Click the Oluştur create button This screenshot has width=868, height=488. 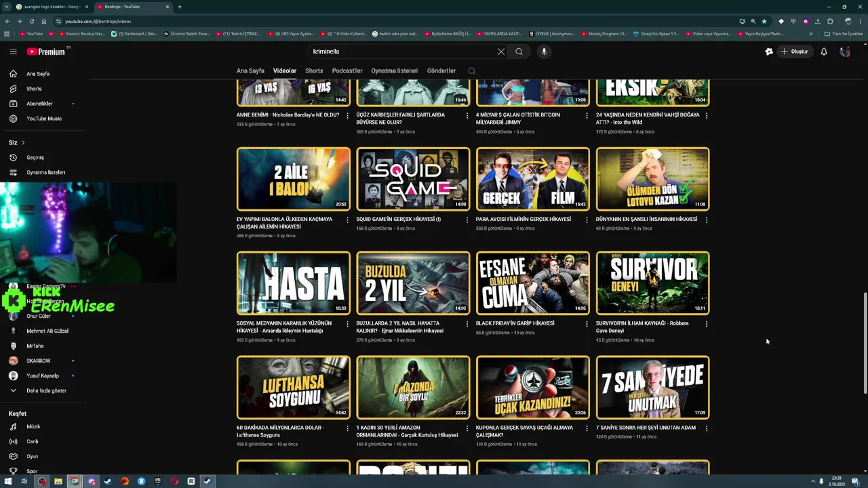point(795,52)
